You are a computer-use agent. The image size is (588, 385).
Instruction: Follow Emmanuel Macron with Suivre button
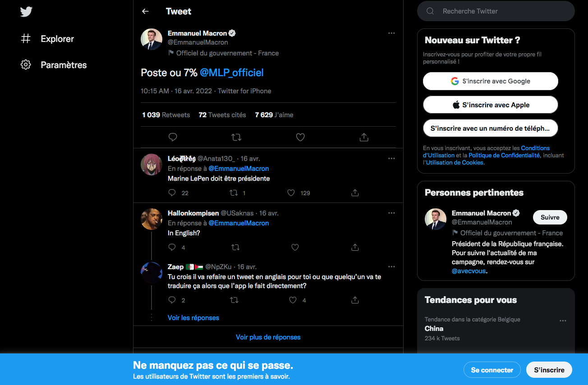click(x=550, y=217)
